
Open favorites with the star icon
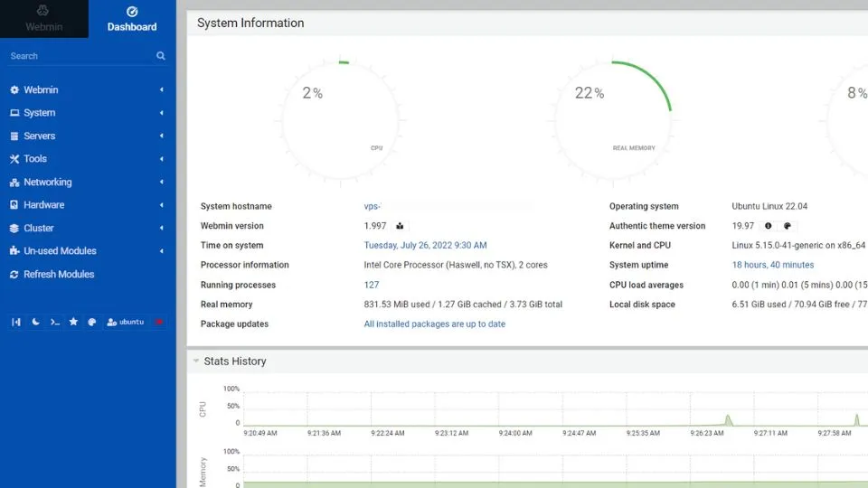[x=73, y=322]
